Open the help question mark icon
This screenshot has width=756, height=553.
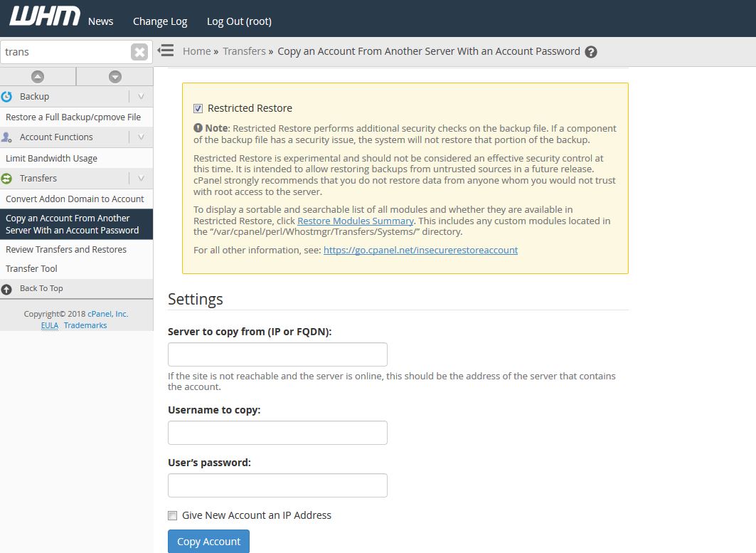(x=590, y=52)
